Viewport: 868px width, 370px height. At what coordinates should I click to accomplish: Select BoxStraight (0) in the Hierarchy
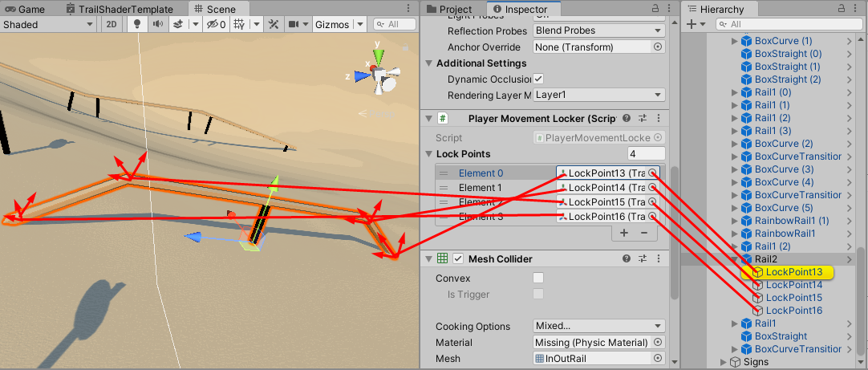point(788,54)
